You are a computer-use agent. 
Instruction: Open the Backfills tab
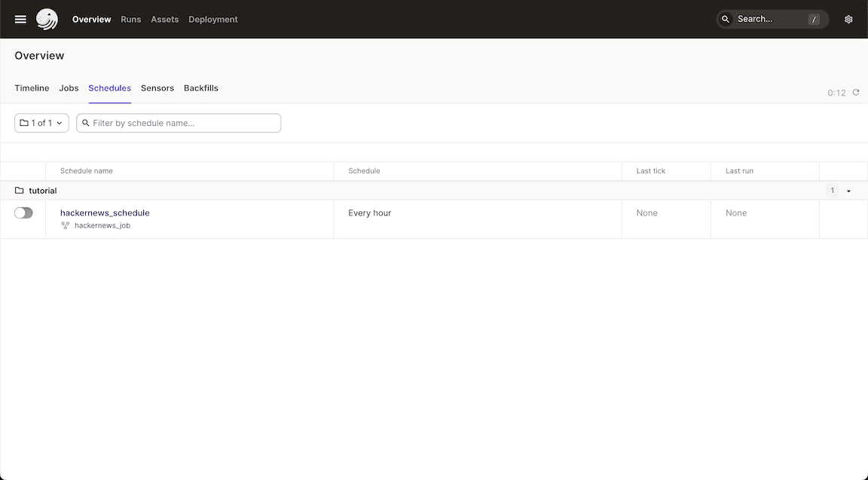pyautogui.click(x=200, y=88)
